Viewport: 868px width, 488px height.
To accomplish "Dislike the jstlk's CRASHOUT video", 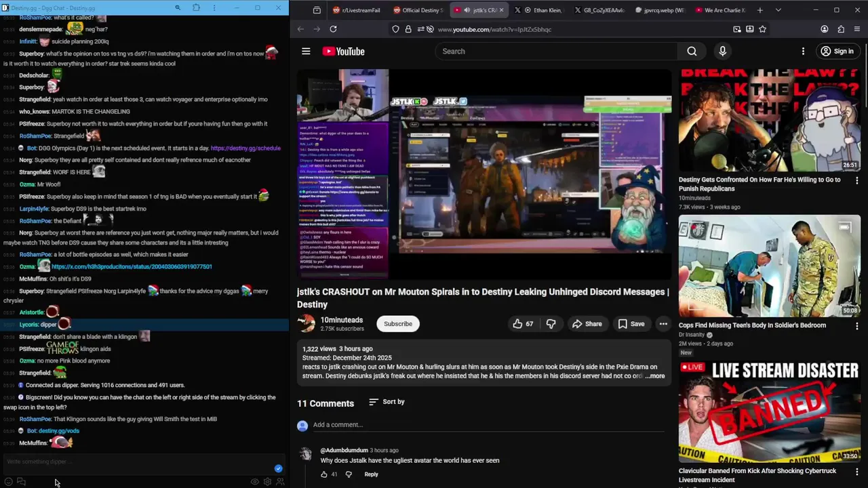I will point(551,324).
